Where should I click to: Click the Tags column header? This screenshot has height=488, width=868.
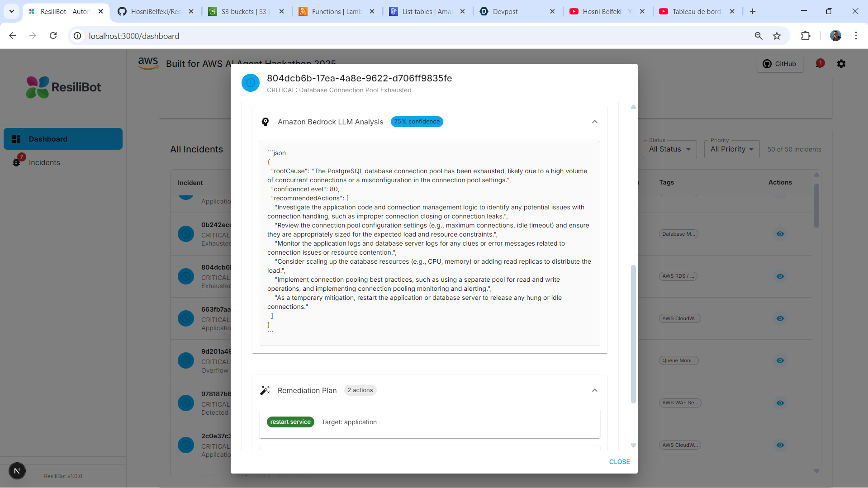pos(666,182)
